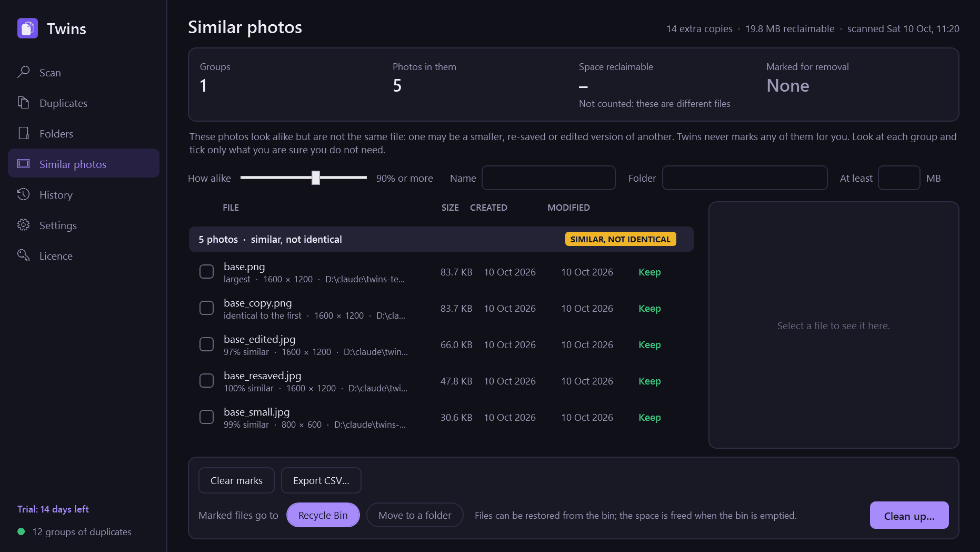
Task: Click Keep status on base_small.jpg row
Action: pyautogui.click(x=649, y=418)
